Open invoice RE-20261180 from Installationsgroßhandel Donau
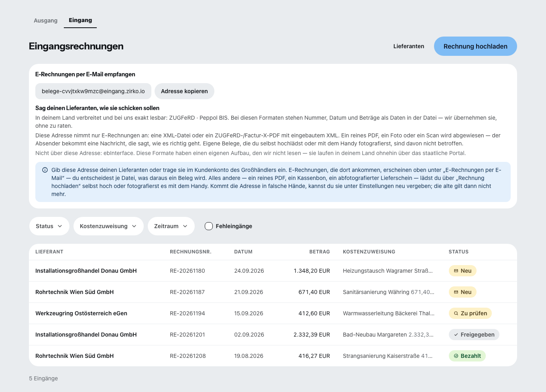Viewport: 546px width, 392px height. [273, 271]
